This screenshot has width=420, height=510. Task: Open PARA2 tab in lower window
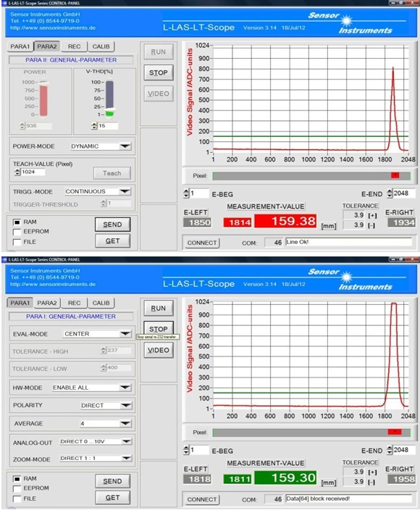[47, 303]
